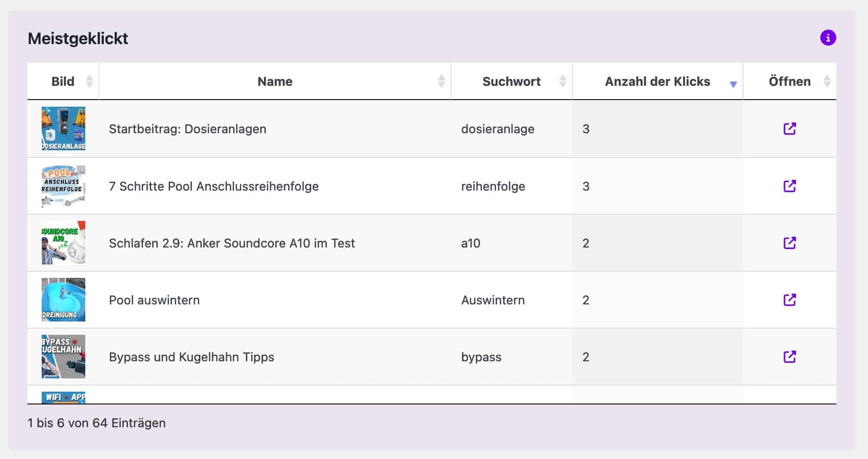Click the Meistgeklickt heading

[x=78, y=38]
